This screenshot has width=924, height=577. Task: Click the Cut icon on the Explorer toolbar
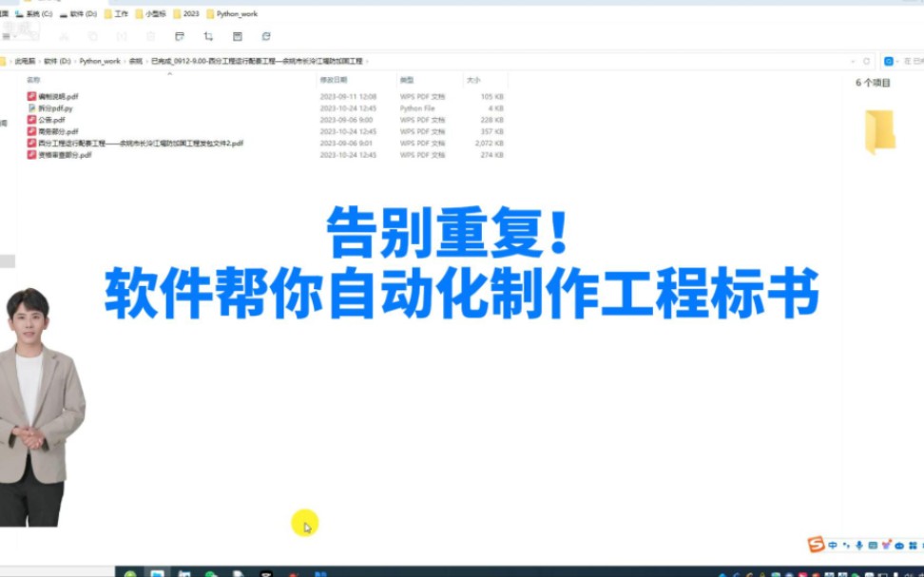click(x=65, y=34)
